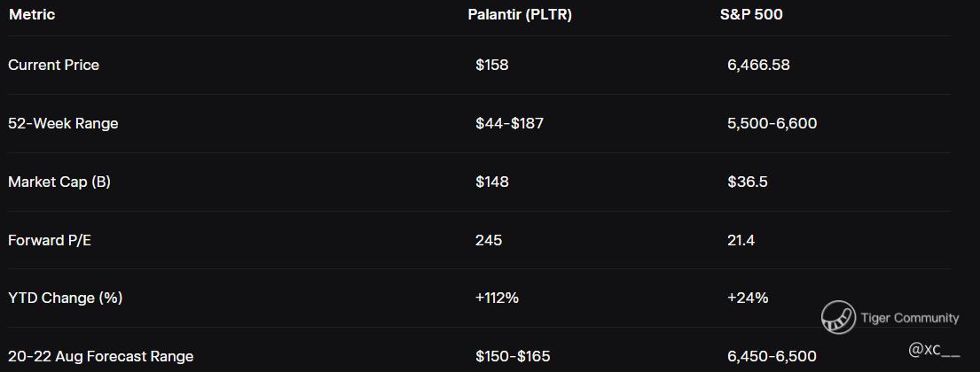Click the $36.5 market cap cell
This screenshot has height=372, width=980.
[x=748, y=182]
